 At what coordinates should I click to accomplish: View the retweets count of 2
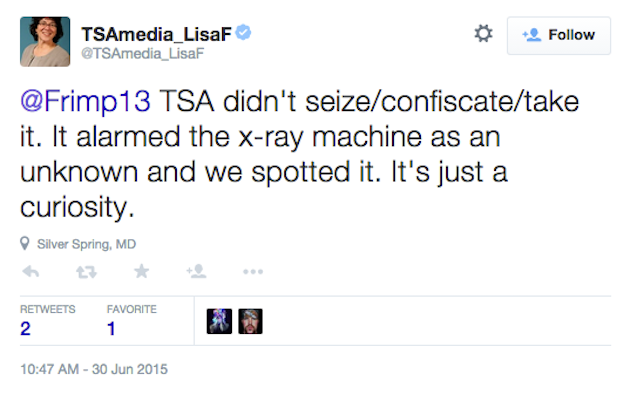coord(25,329)
